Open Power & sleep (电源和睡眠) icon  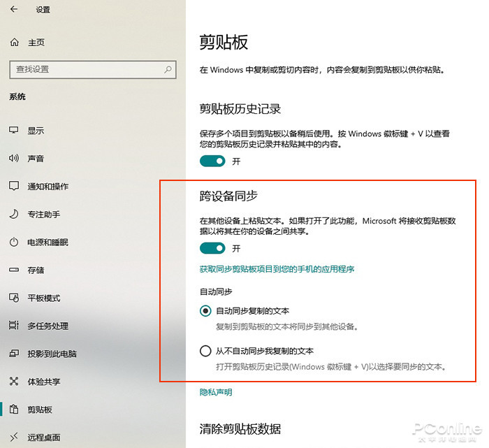13,242
